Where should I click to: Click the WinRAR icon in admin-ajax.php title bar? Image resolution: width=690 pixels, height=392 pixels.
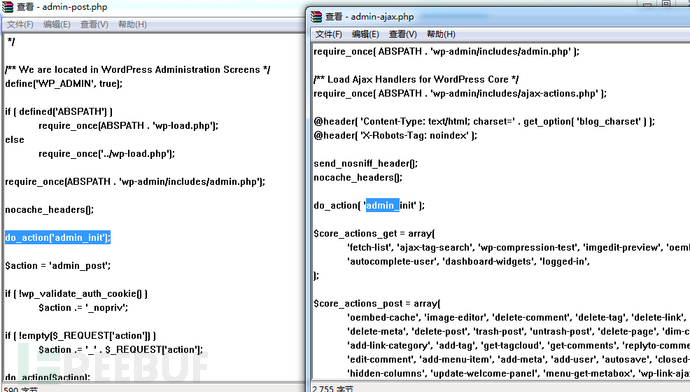[316, 17]
